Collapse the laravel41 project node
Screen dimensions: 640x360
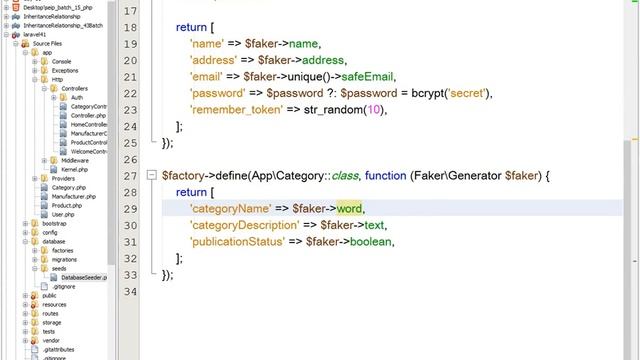[x=6, y=35]
